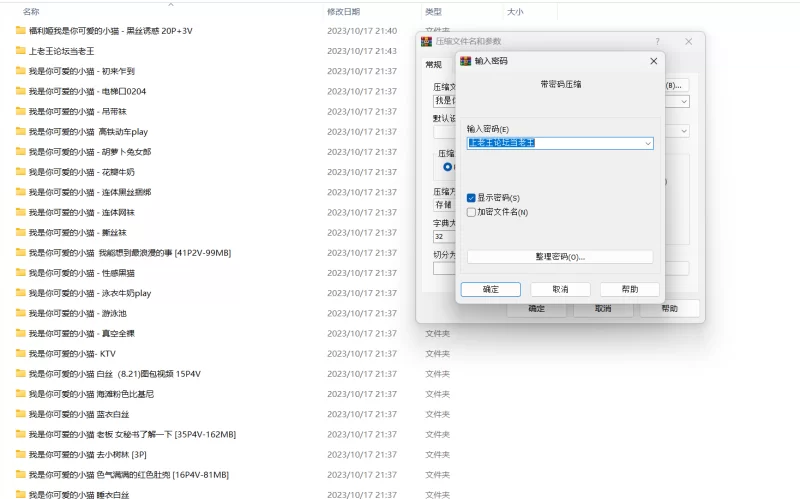Click the folder icon of the 电梯口0204 entry
800x499 pixels.
20,91
